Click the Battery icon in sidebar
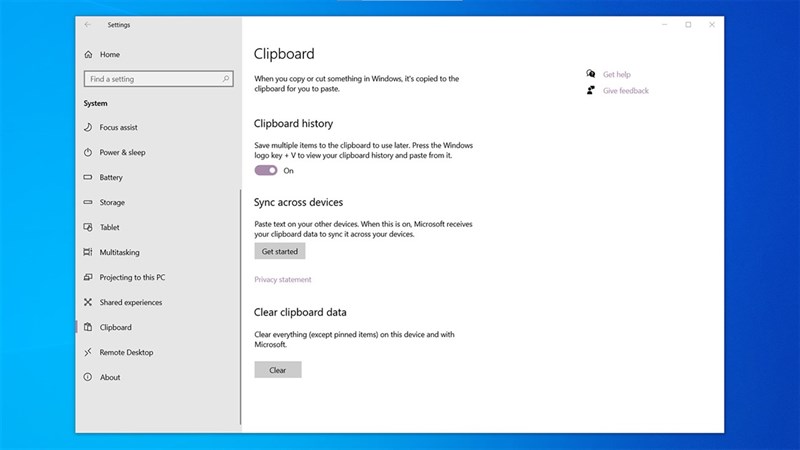This screenshot has width=800, height=450. (x=88, y=177)
